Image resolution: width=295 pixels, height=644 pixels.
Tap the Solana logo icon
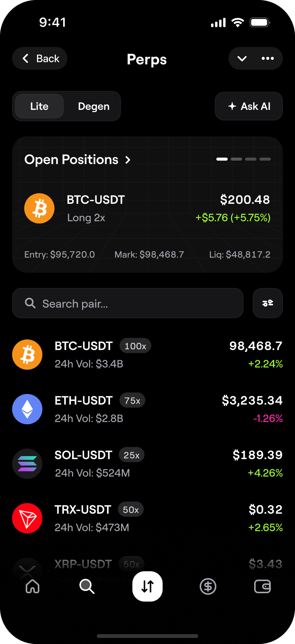pos(27,464)
